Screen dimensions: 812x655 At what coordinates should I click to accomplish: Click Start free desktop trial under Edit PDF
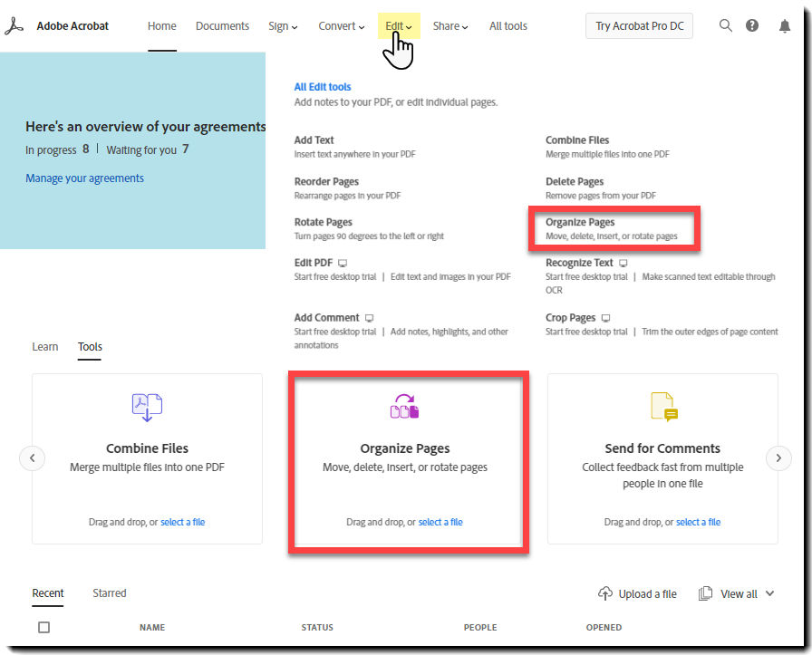coord(335,276)
